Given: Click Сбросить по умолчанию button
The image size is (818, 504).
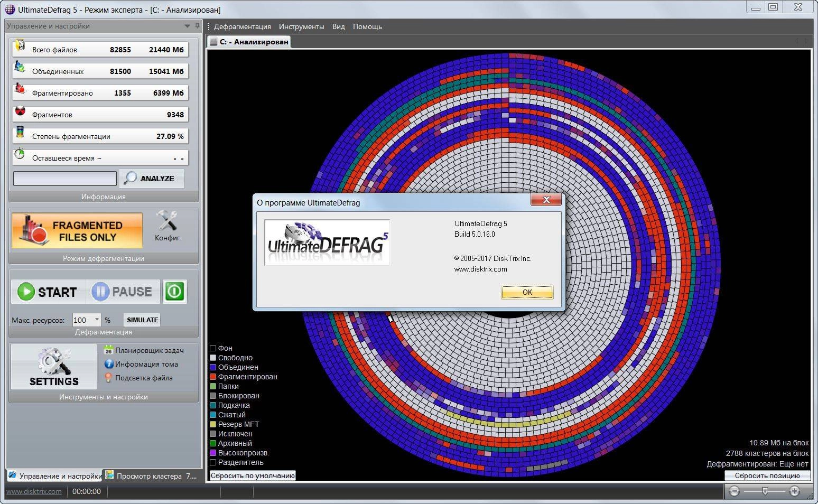Looking at the screenshot, I should [253, 475].
